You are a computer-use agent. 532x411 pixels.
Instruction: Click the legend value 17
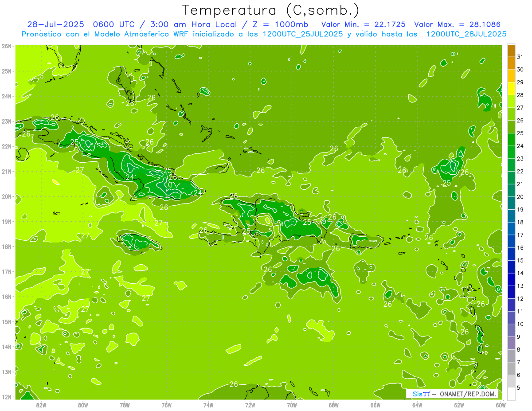coord(520,235)
